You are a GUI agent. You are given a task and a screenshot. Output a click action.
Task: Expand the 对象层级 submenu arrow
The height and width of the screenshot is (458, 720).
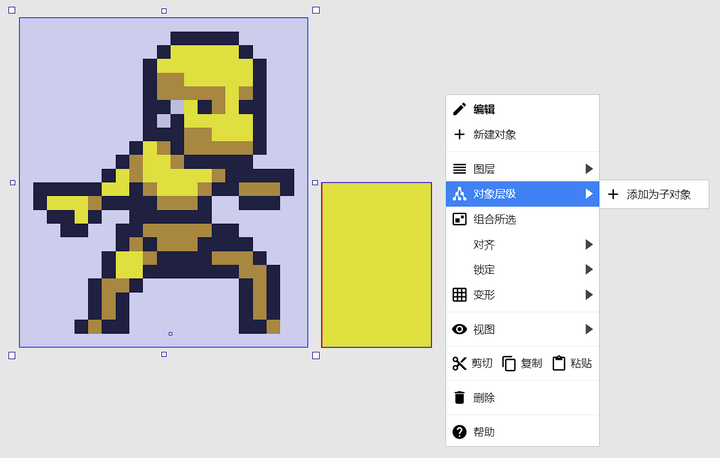pos(589,194)
